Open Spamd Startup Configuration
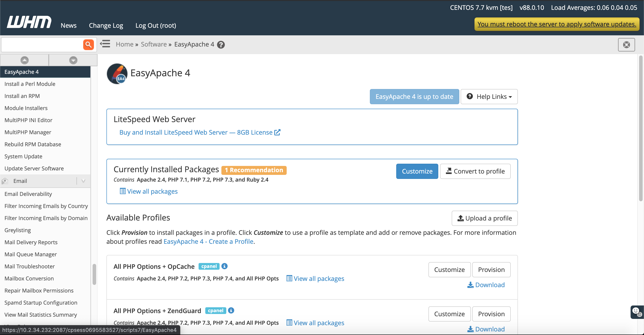 coord(41,303)
